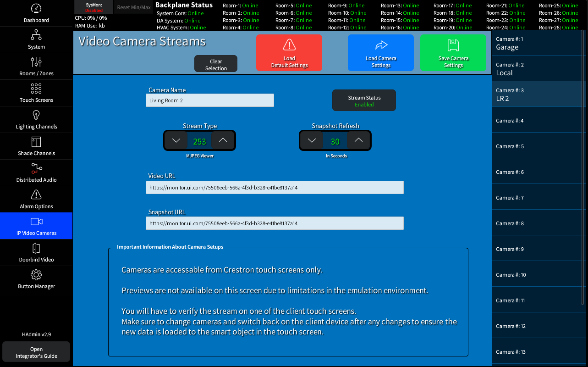The image size is (588, 367).
Task: Click HVAC System Online status
Action: point(181,28)
